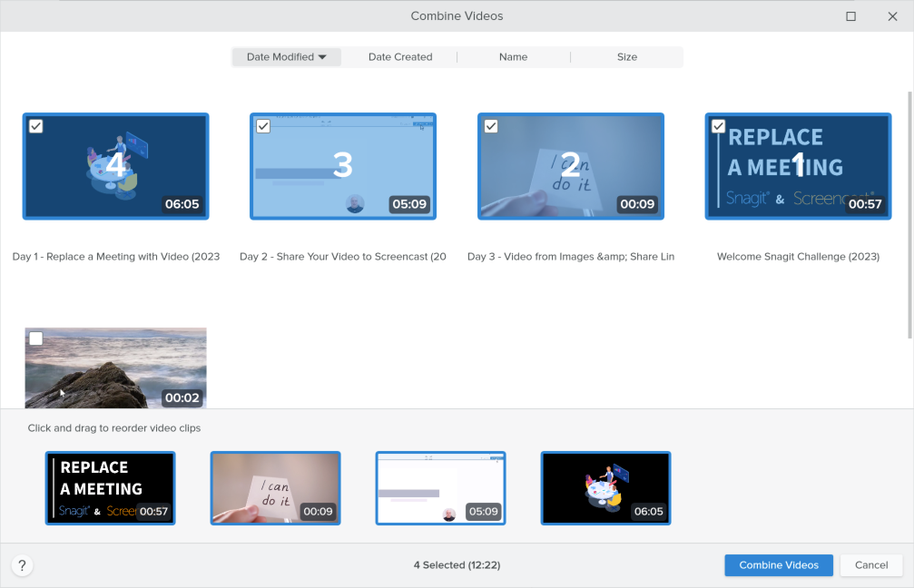Click the '4 Selected (12:22)' status text
This screenshot has width=914, height=588.
click(457, 565)
